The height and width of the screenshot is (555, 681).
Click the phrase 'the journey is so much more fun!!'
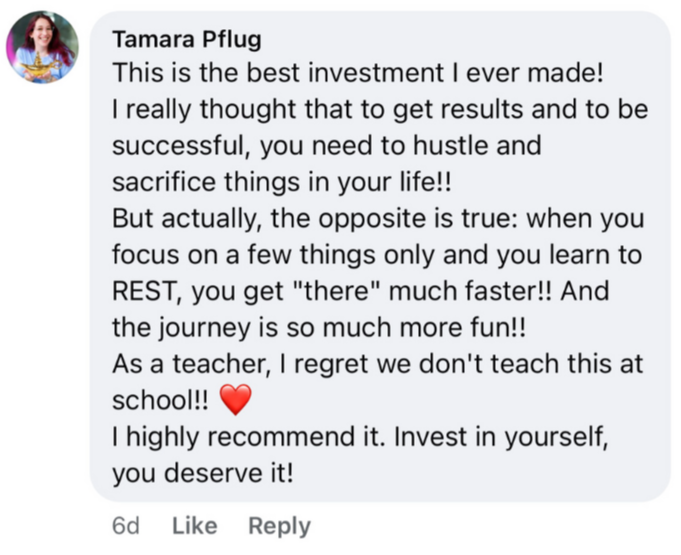tap(319, 327)
